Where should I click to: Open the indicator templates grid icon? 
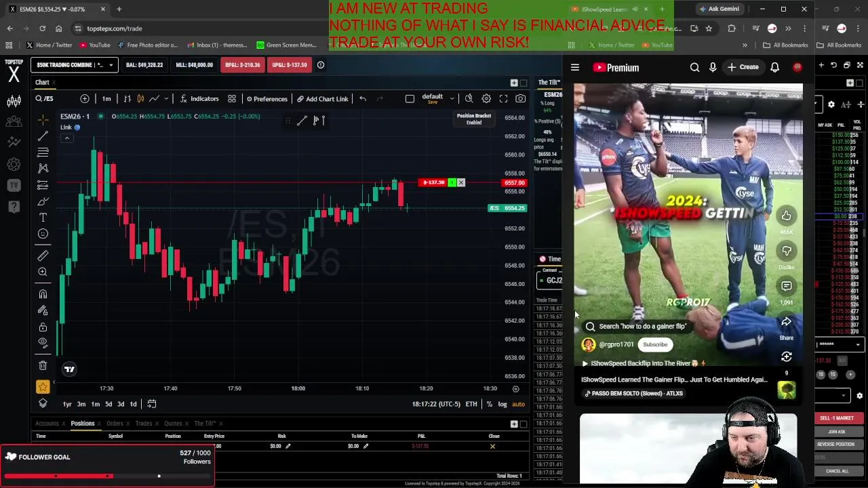coord(232,99)
